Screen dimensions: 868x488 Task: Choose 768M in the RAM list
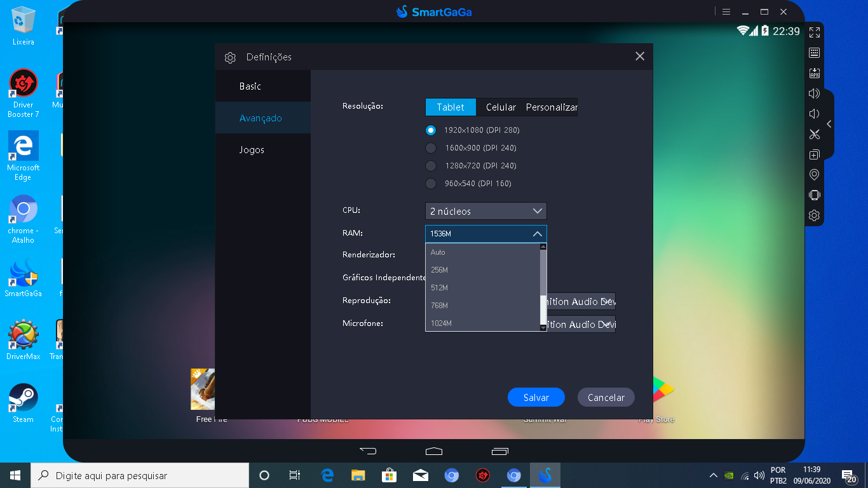click(482, 306)
